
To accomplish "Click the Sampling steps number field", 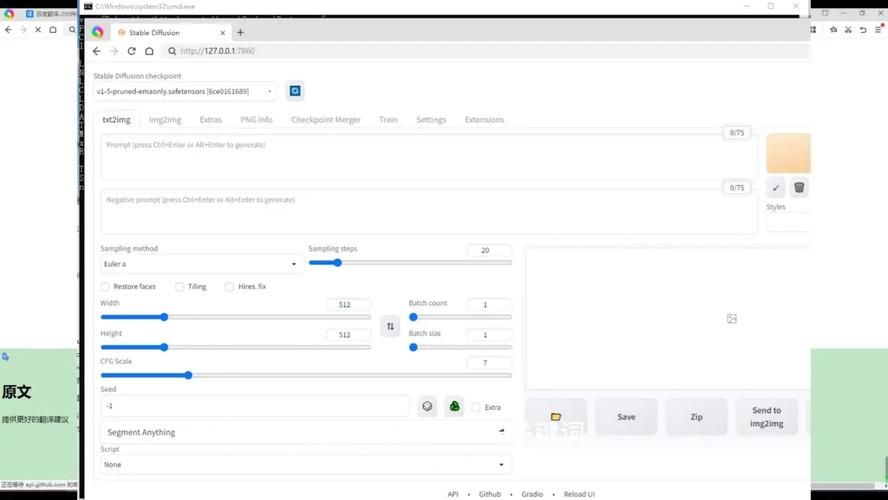I will tap(489, 250).
